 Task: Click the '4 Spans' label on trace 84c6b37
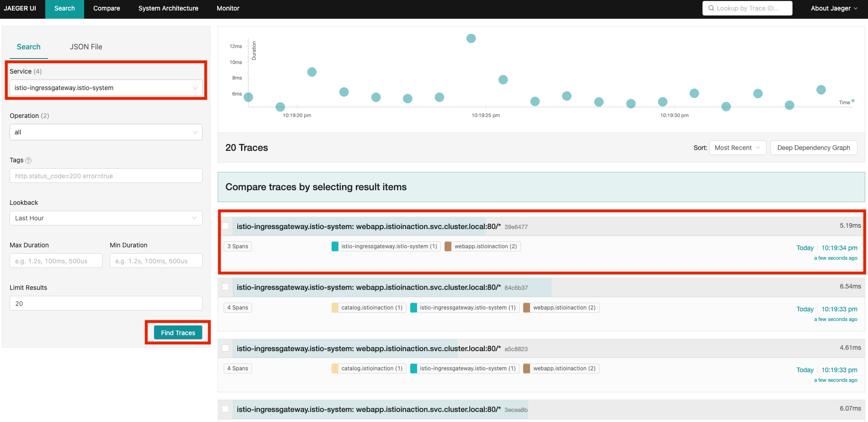pyautogui.click(x=238, y=308)
